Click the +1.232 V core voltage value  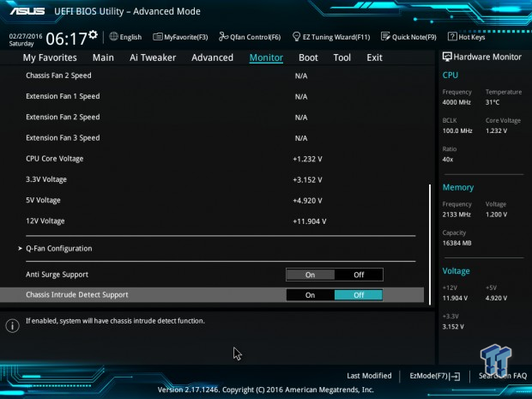pyautogui.click(x=307, y=159)
